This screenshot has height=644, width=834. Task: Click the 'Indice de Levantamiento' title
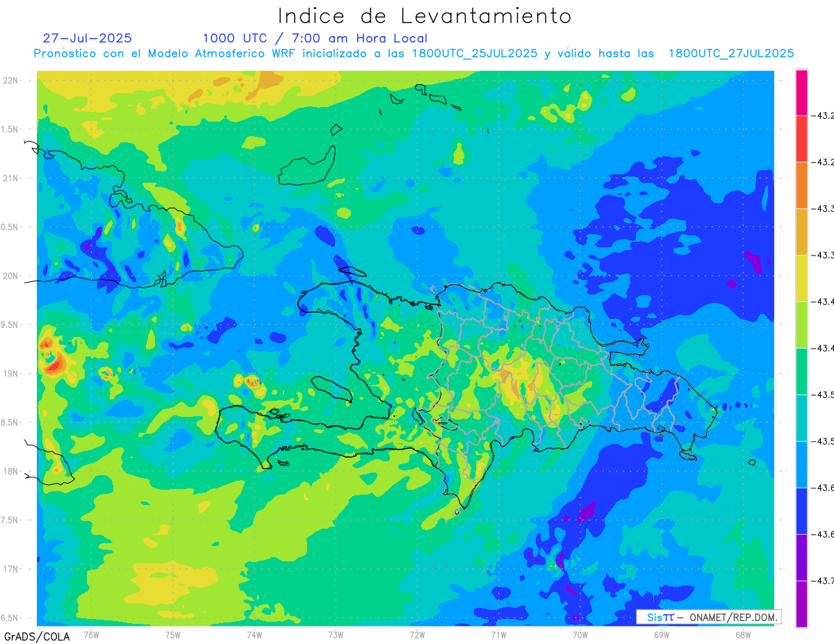coord(425,16)
